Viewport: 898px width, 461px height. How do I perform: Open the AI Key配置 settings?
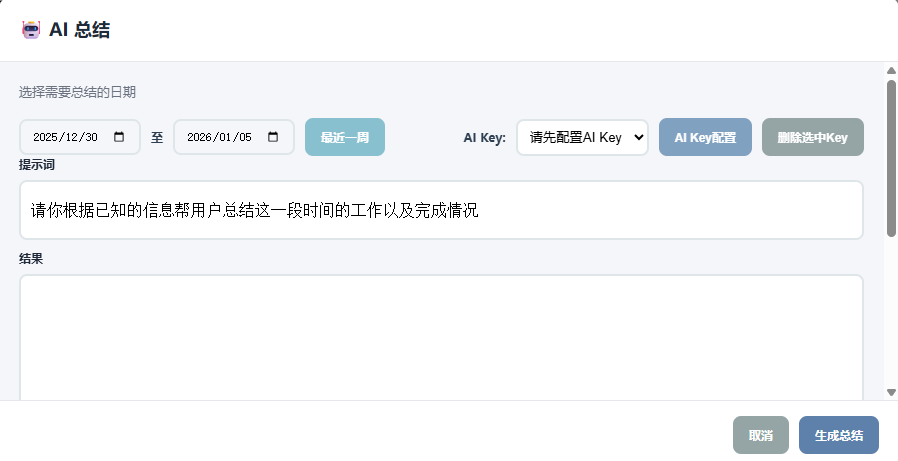(705, 138)
